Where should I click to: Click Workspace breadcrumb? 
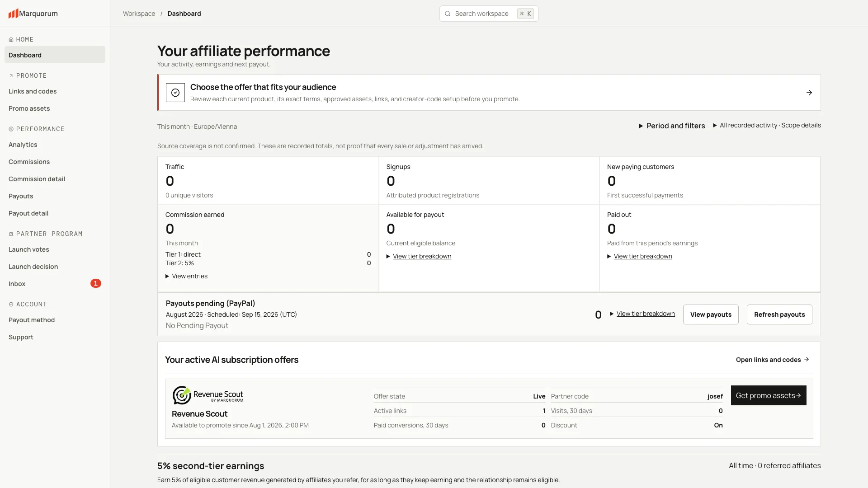pyautogui.click(x=139, y=14)
